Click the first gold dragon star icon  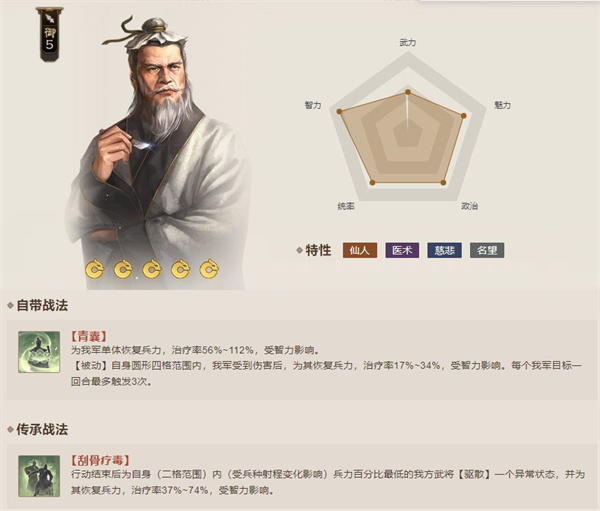coord(94,269)
